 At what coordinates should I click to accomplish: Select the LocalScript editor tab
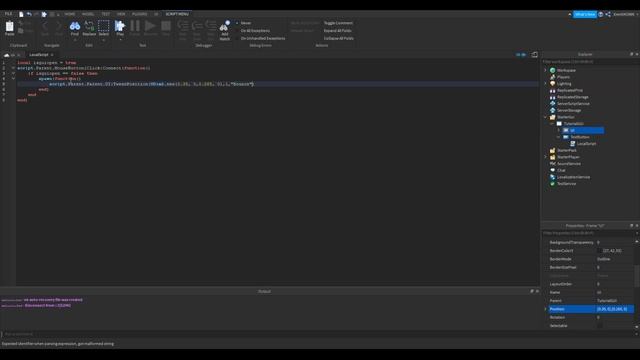coord(39,55)
